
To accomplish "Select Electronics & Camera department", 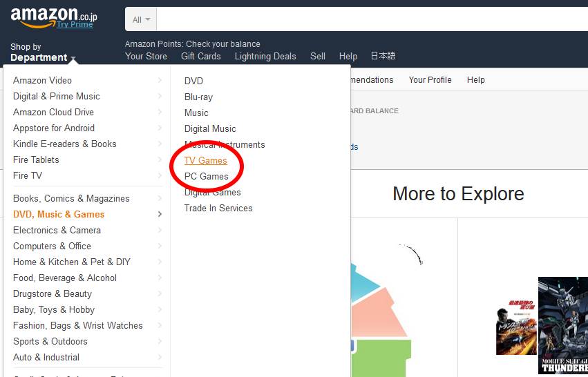I will pos(57,230).
